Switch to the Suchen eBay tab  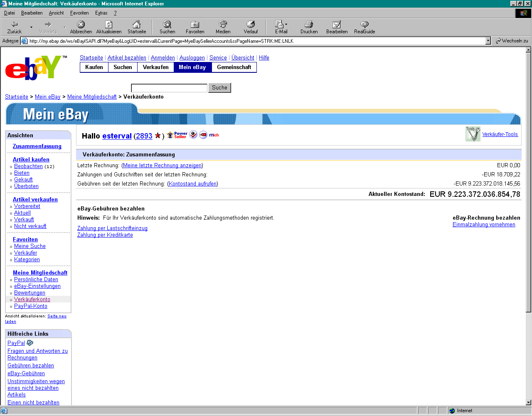click(123, 67)
